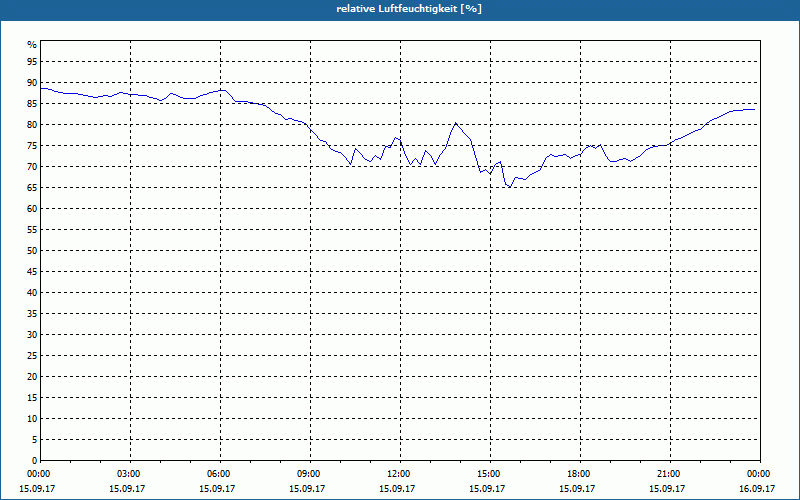Click the 95 y-axis label

pyautogui.click(x=32, y=62)
